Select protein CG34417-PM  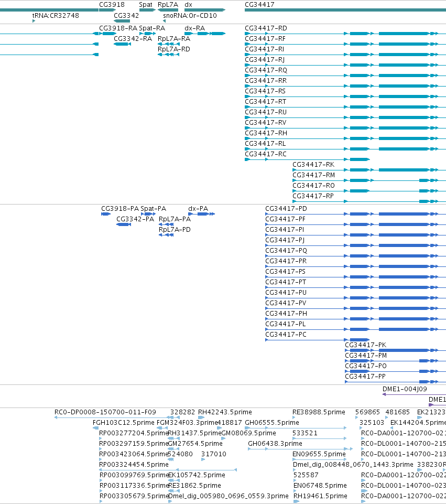coord(366,356)
